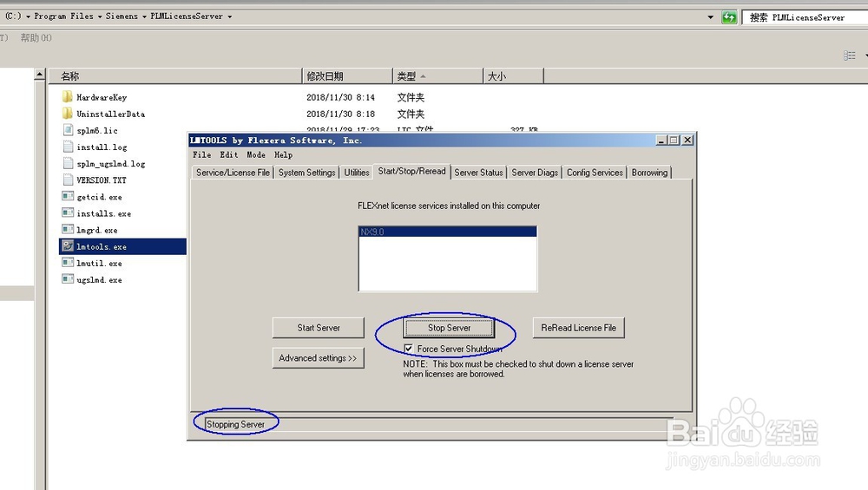Expand dropdown arrow after (C:) in path
This screenshot has height=490, width=868.
(29, 16)
